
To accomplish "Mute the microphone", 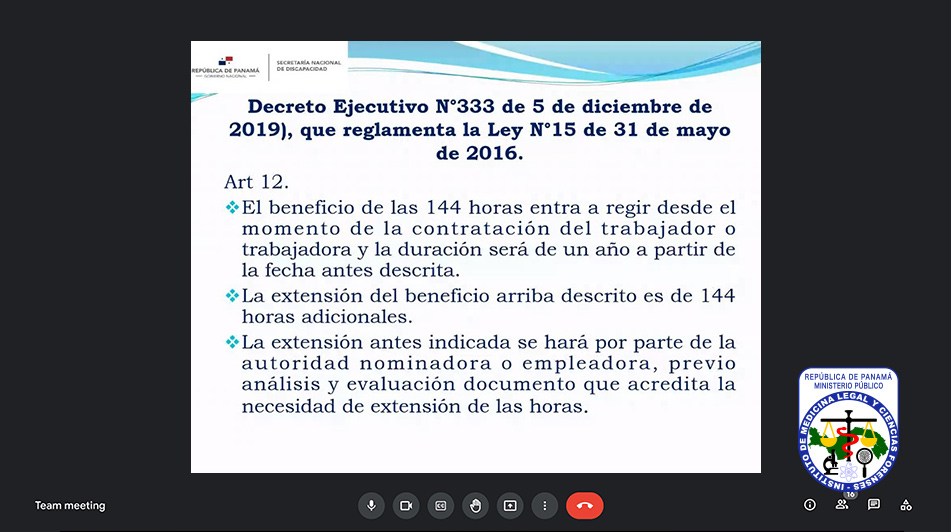I will 371,505.
